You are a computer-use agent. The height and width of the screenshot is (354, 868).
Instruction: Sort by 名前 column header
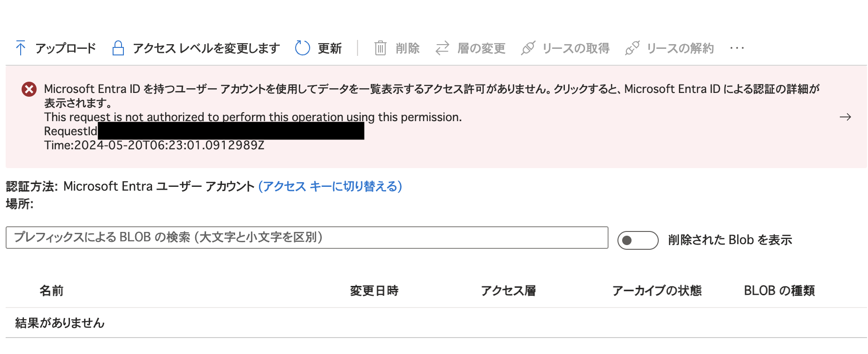(51, 291)
